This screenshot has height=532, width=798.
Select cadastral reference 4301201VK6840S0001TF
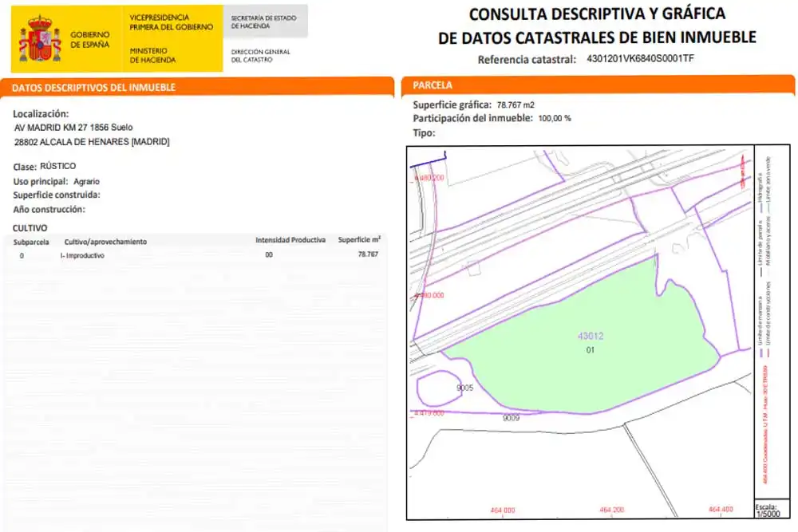[640, 58]
